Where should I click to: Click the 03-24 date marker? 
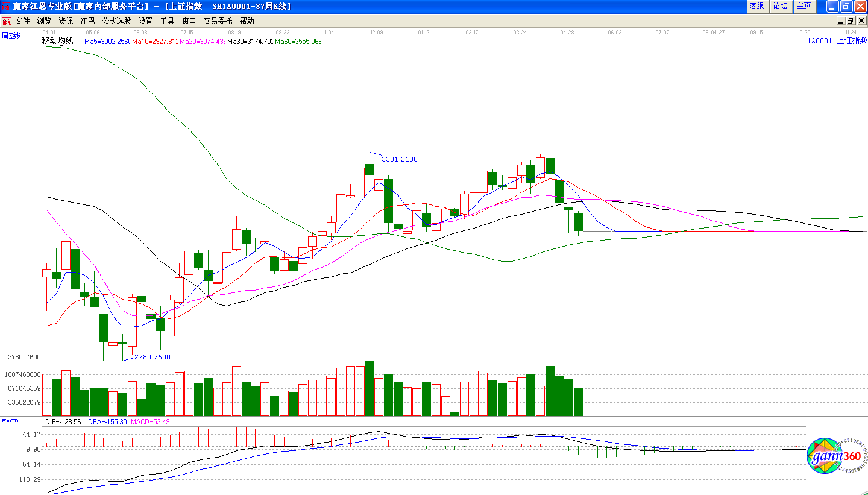coord(520,32)
